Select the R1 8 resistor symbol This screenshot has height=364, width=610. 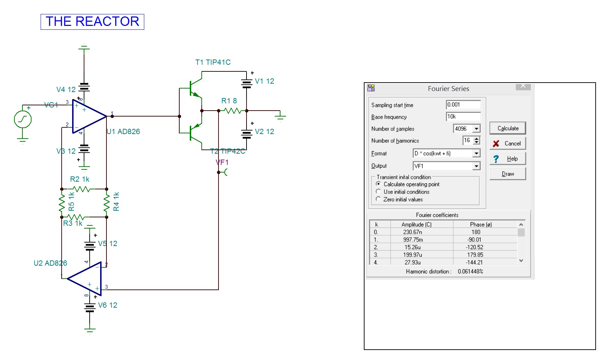[x=233, y=111]
